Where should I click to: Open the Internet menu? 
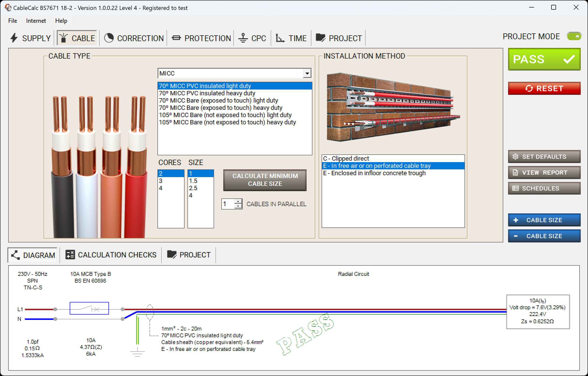[x=36, y=21]
